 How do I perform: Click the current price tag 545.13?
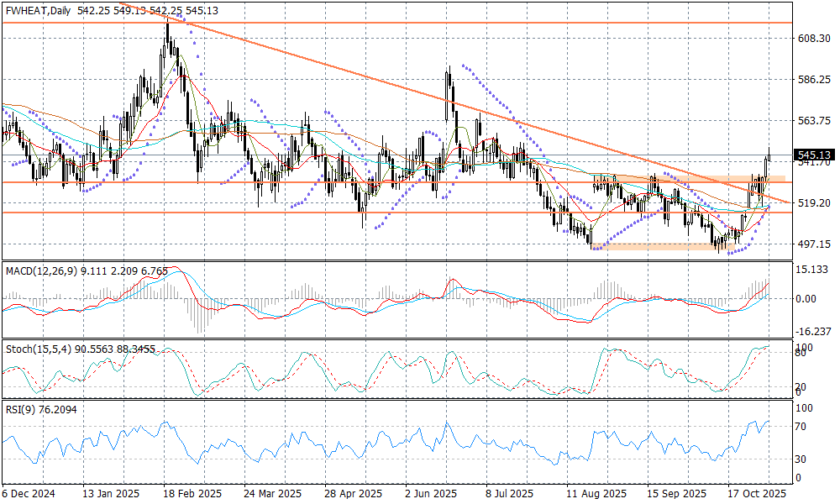coord(814,155)
